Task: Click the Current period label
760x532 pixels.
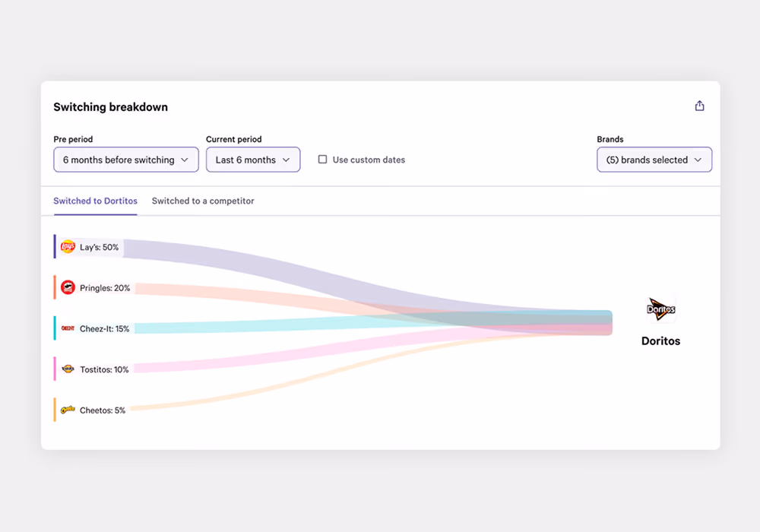Action: click(x=233, y=139)
